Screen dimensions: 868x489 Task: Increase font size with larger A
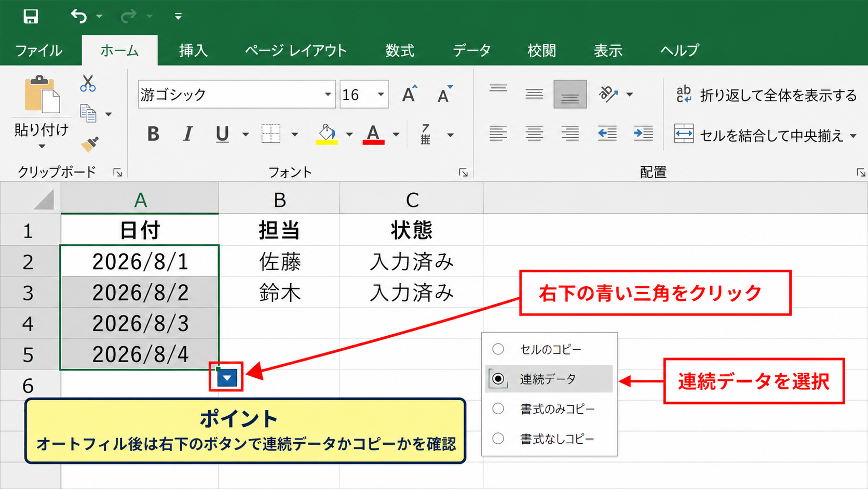pos(409,94)
